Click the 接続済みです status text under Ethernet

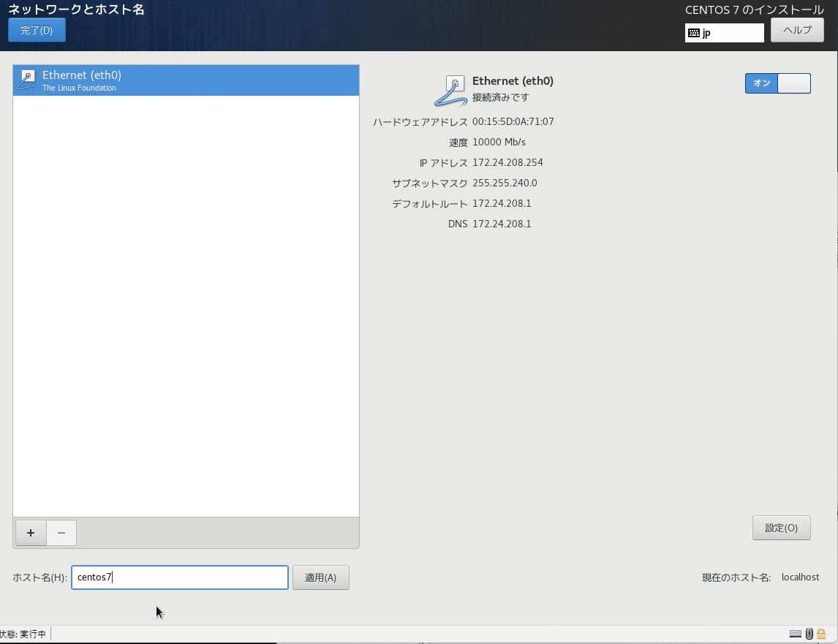[499, 96]
